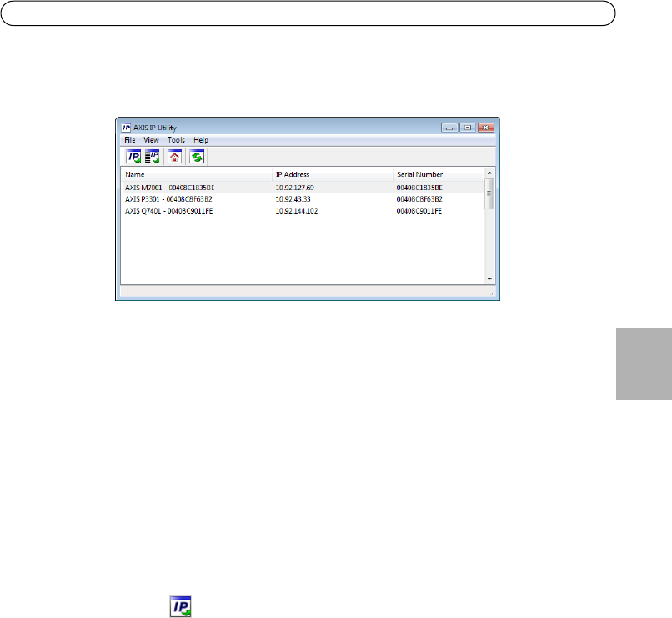Sort by the IP Address column header

coord(333,174)
